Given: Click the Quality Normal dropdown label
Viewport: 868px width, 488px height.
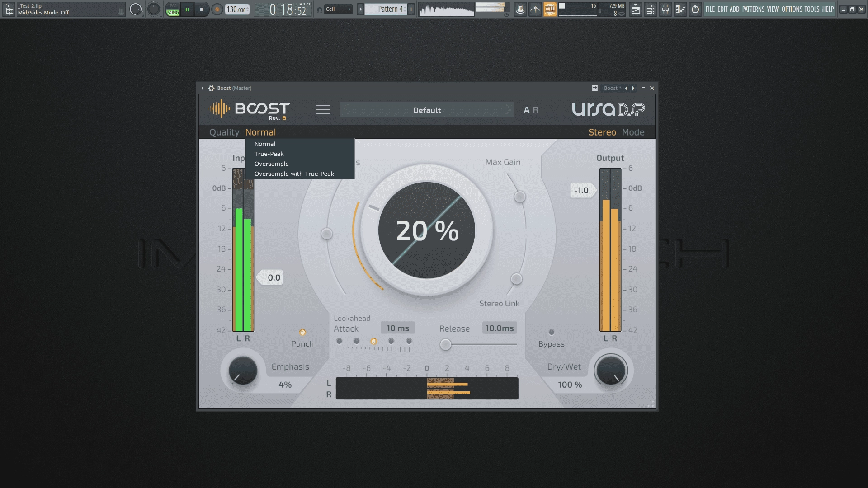Looking at the screenshot, I should pyautogui.click(x=260, y=132).
